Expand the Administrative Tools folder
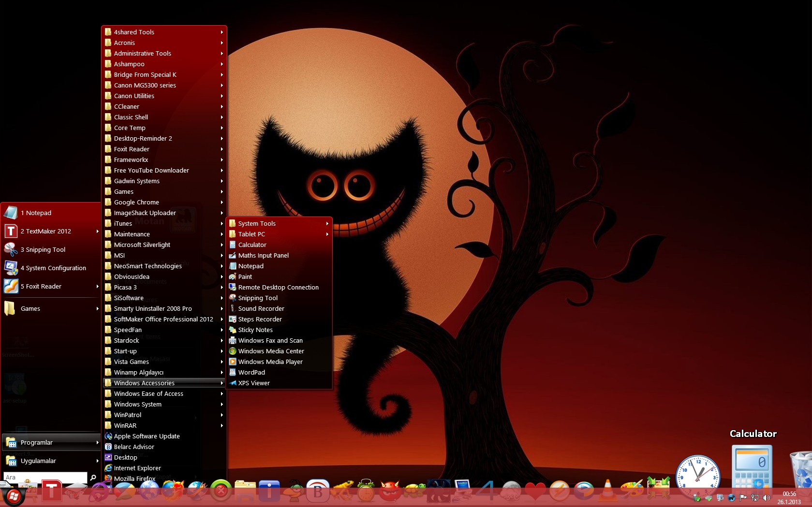The image size is (812, 507). click(164, 53)
